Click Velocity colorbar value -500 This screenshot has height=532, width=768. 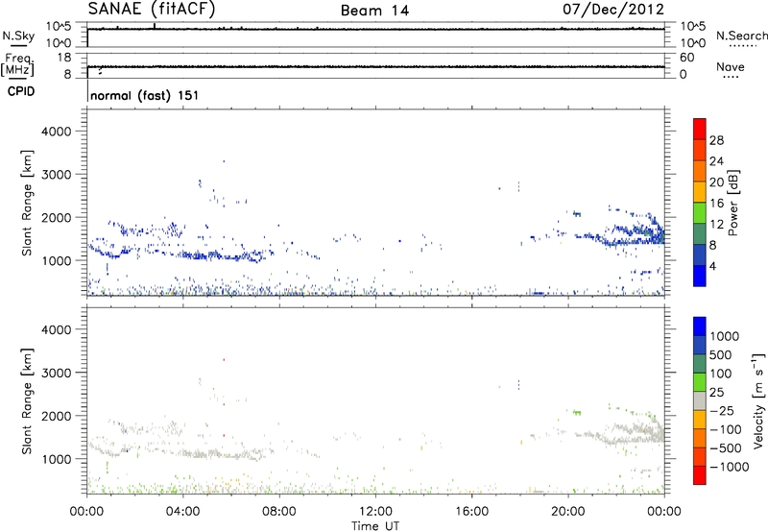(726, 447)
